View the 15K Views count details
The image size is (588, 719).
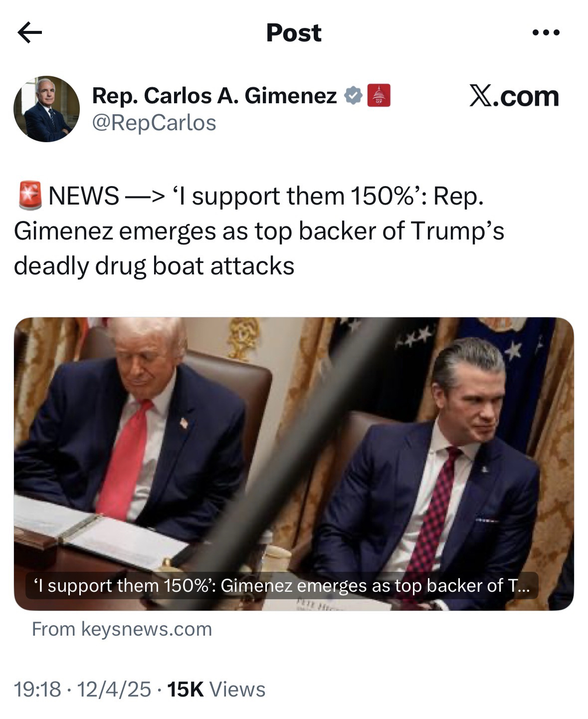(216, 690)
